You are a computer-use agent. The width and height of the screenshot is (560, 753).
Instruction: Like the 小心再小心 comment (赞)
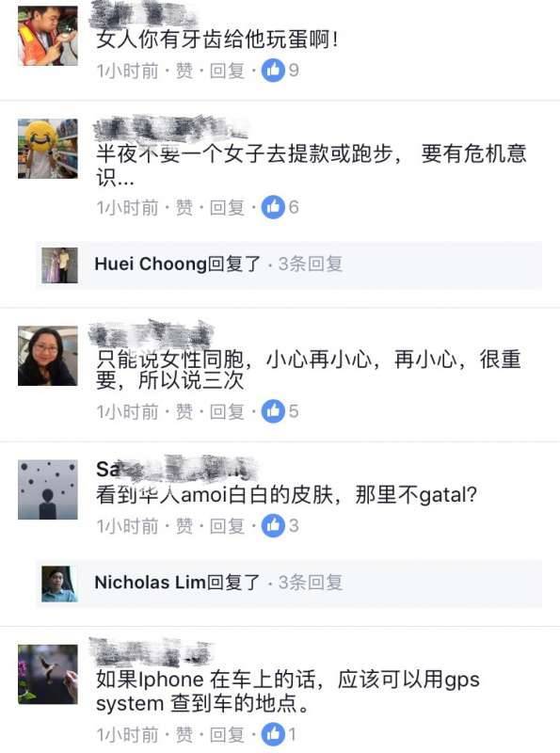point(184,412)
